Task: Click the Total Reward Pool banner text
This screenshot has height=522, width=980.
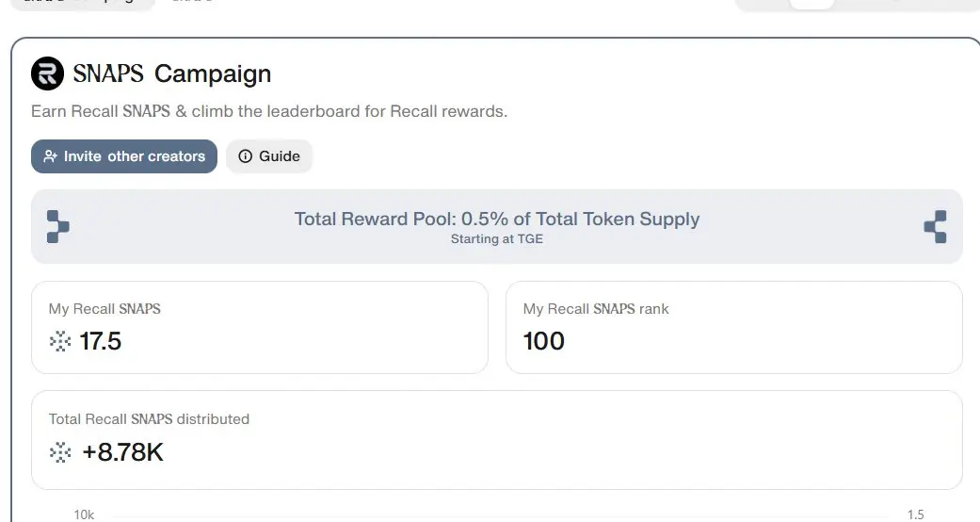Action: pyautogui.click(x=497, y=219)
